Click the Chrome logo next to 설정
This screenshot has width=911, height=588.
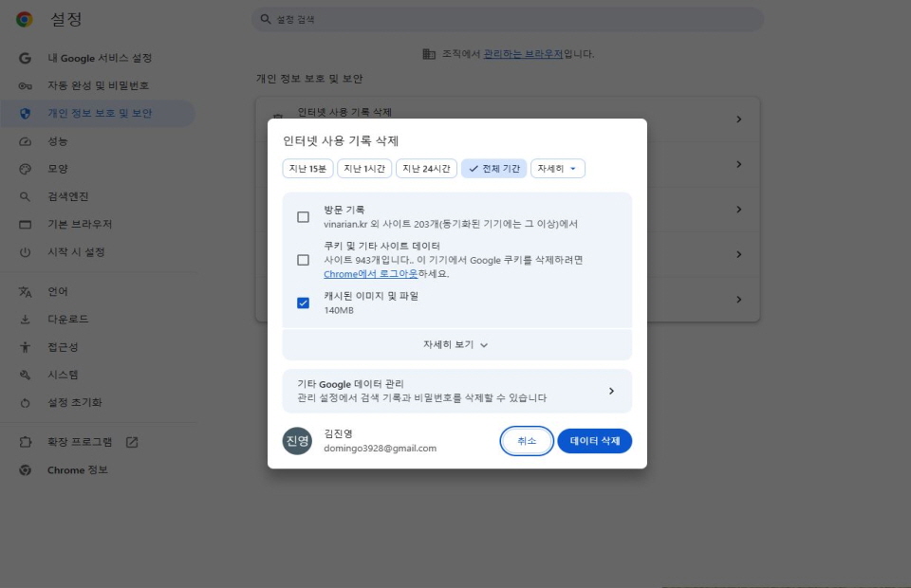pyautogui.click(x=24, y=19)
